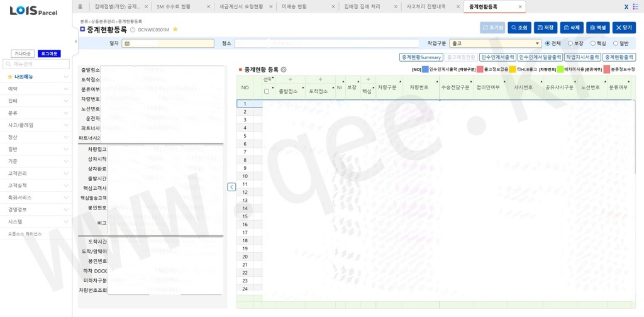
Task: Click the blue 인수인계서출력 legend swatch
Action: click(425, 70)
